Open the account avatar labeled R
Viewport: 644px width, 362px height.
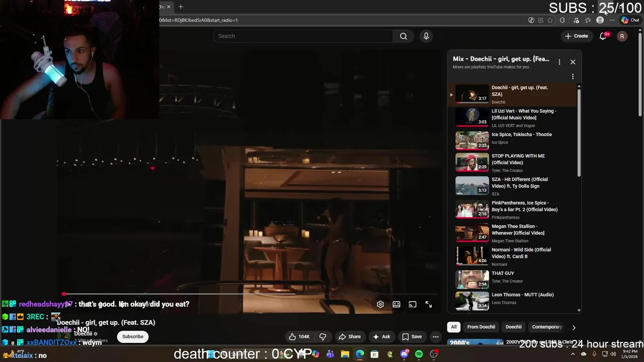click(622, 36)
